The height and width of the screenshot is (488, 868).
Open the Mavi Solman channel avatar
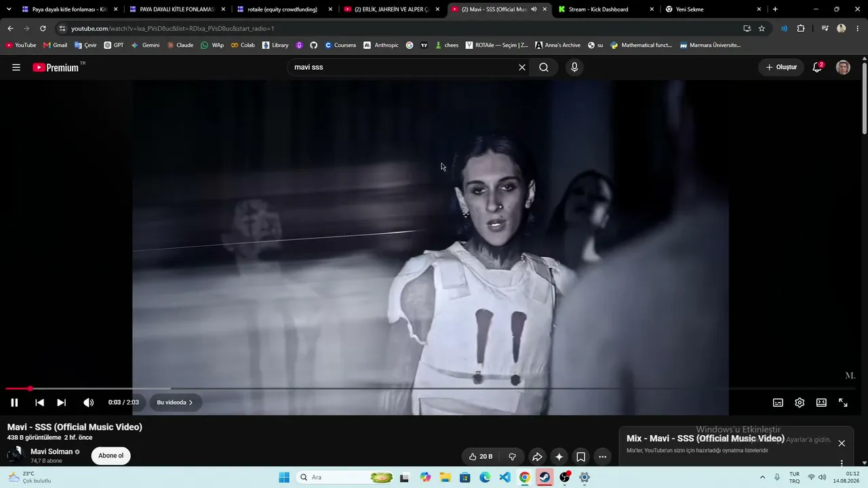click(x=16, y=455)
